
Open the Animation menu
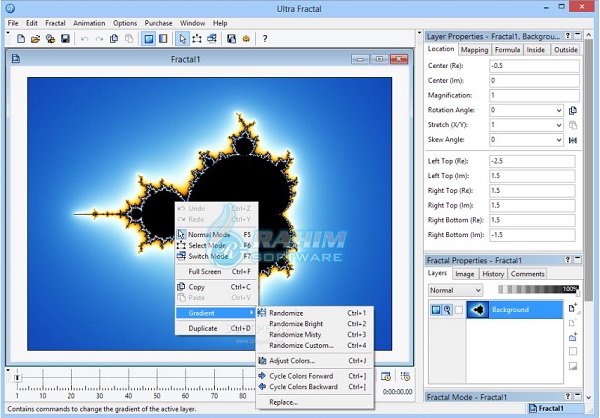[x=89, y=22]
